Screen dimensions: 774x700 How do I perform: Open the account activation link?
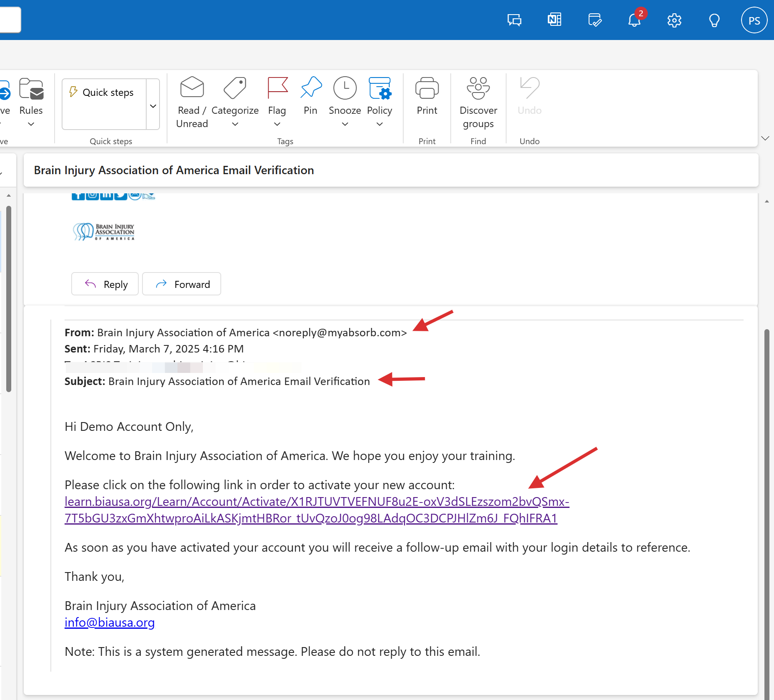pyautogui.click(x=317, y=510)
